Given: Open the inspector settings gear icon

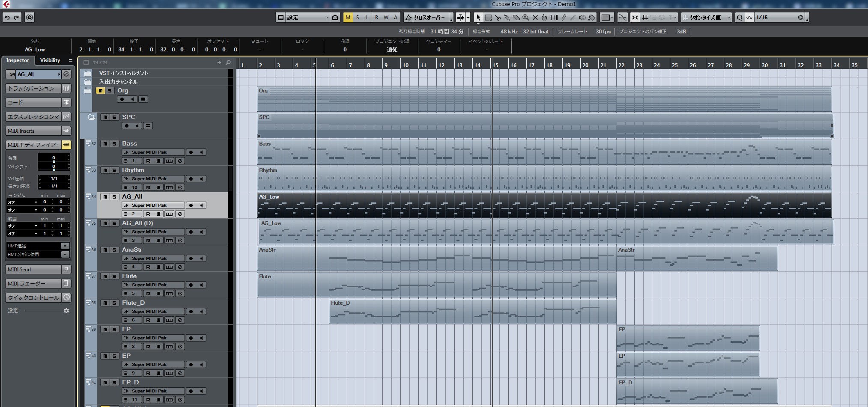Looking at the screenshot, I should click(66, 311).
